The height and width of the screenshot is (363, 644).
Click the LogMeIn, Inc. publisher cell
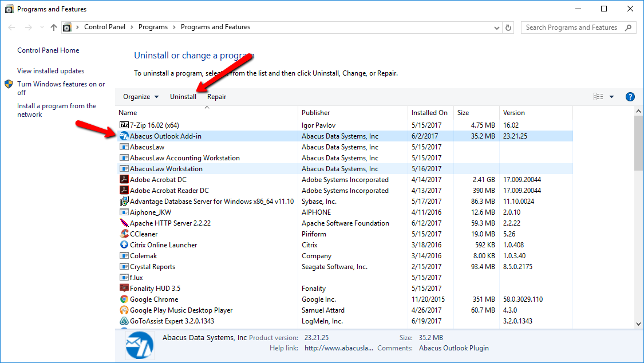click(x=322, y=321)
